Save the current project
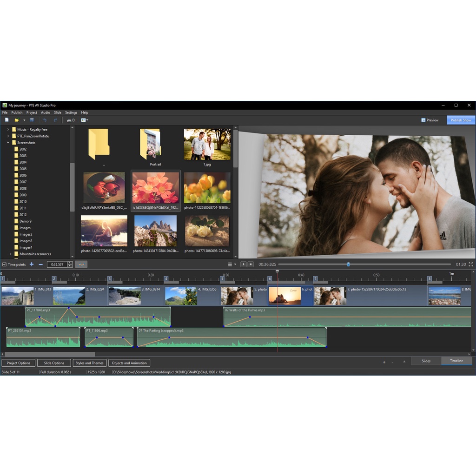The image size is (476, 476). 32,120
